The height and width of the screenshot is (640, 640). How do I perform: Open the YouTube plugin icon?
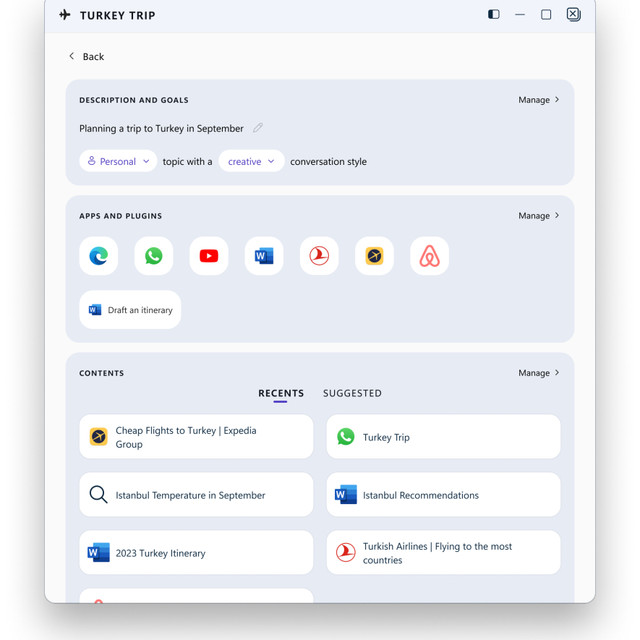pos(209,256)
